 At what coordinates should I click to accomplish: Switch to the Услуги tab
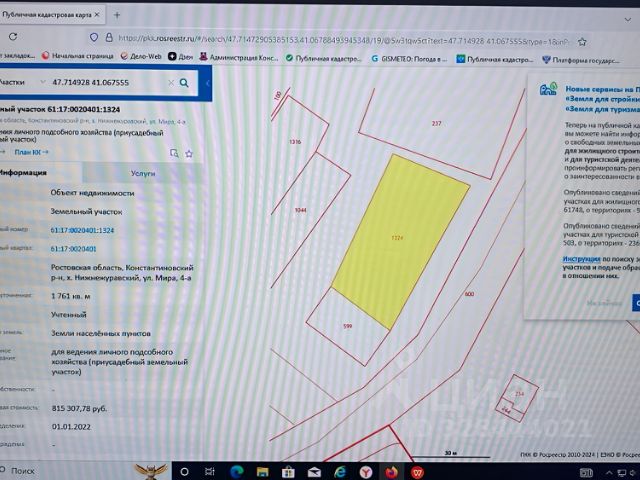[x=142, y=173]
